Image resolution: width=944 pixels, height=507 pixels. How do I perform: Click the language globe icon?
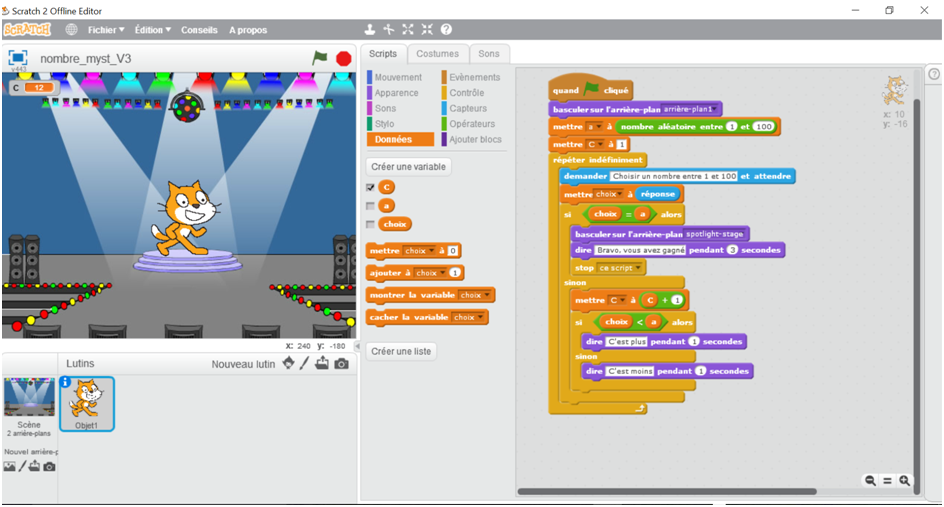pyautogui.click(x=71, y=30)
